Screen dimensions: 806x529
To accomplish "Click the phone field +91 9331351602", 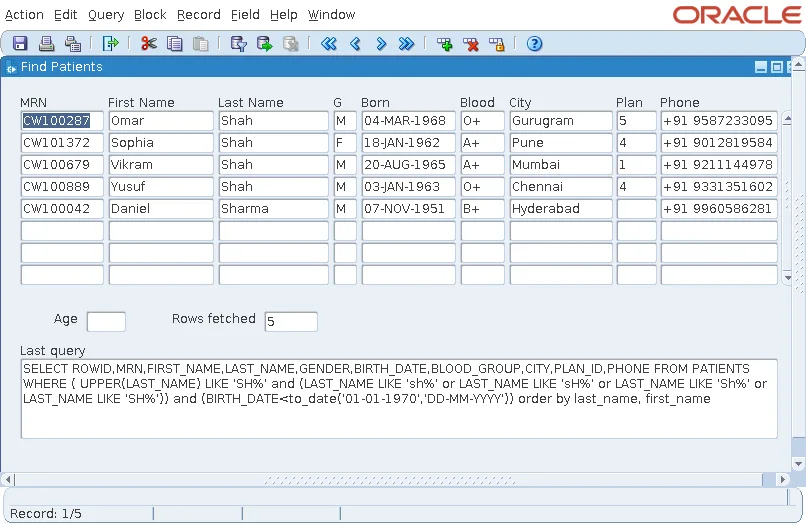I will click(x=719, y=187).
